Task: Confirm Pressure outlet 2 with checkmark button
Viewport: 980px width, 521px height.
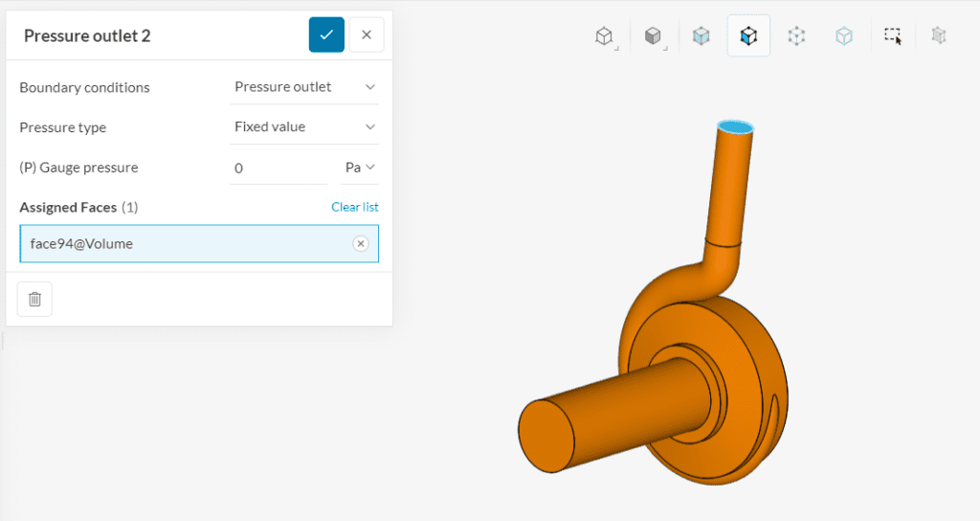Action: coord(326,35)
